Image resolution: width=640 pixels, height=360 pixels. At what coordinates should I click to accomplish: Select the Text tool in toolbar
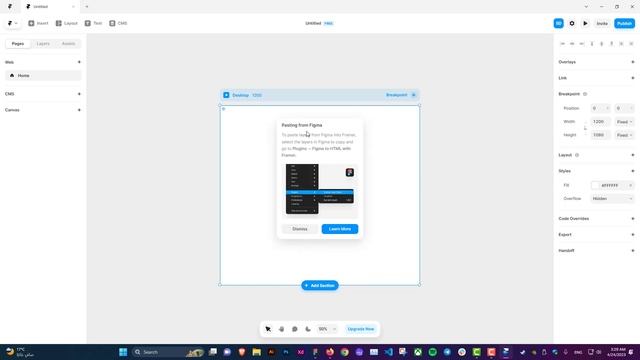tap(93, 23)
